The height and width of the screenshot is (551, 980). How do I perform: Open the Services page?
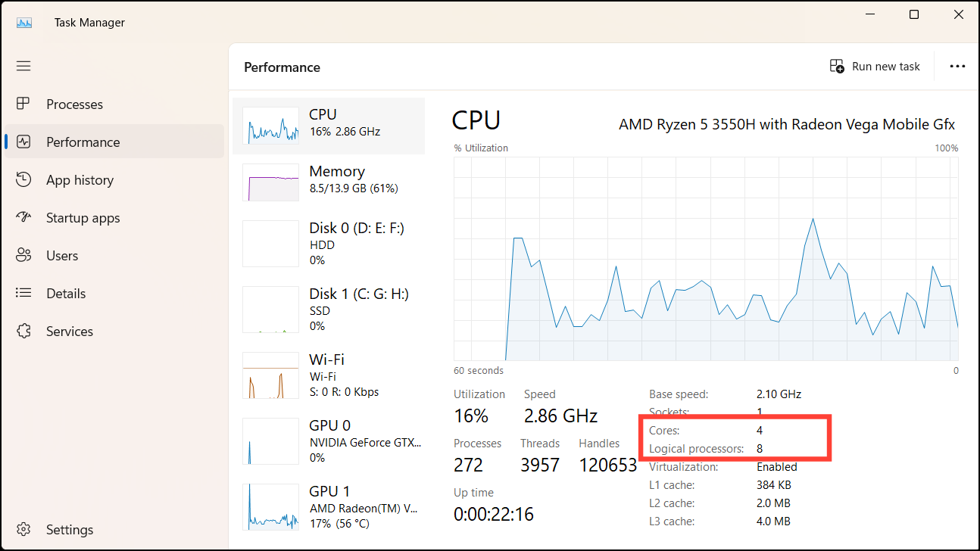click(x=23, y=331)
